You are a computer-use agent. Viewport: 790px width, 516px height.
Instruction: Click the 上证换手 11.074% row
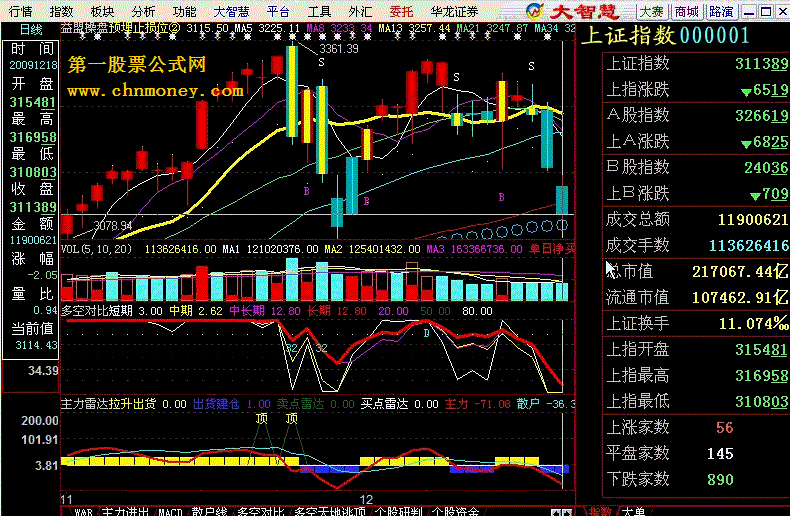(x=696, y=324)
